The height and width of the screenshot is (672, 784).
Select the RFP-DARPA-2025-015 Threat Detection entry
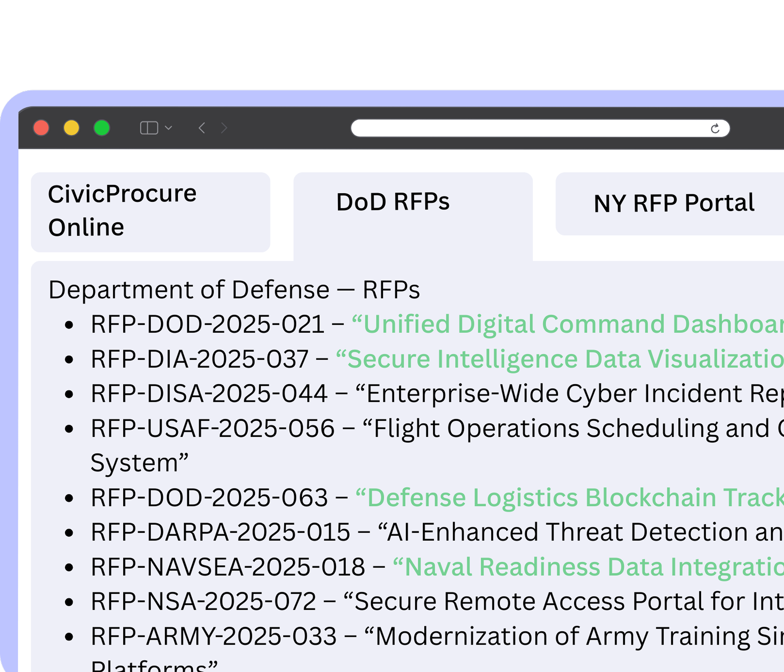pos(437,532)
